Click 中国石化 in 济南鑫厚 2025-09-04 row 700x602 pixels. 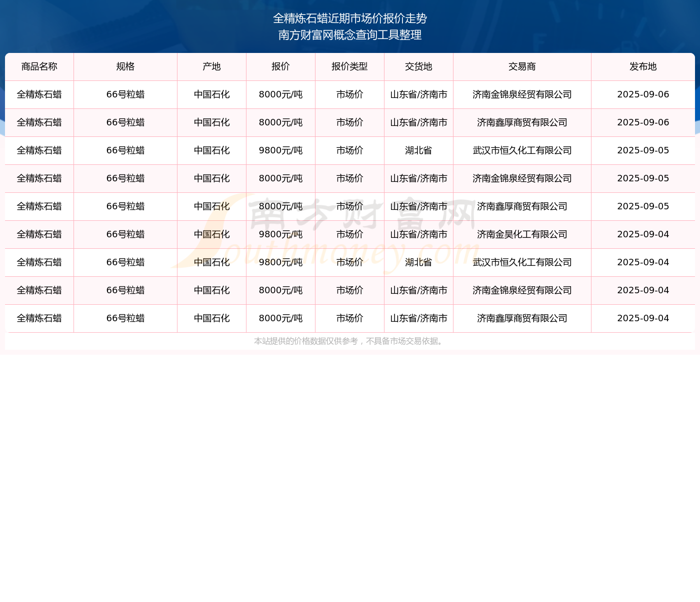coord(212,318)
